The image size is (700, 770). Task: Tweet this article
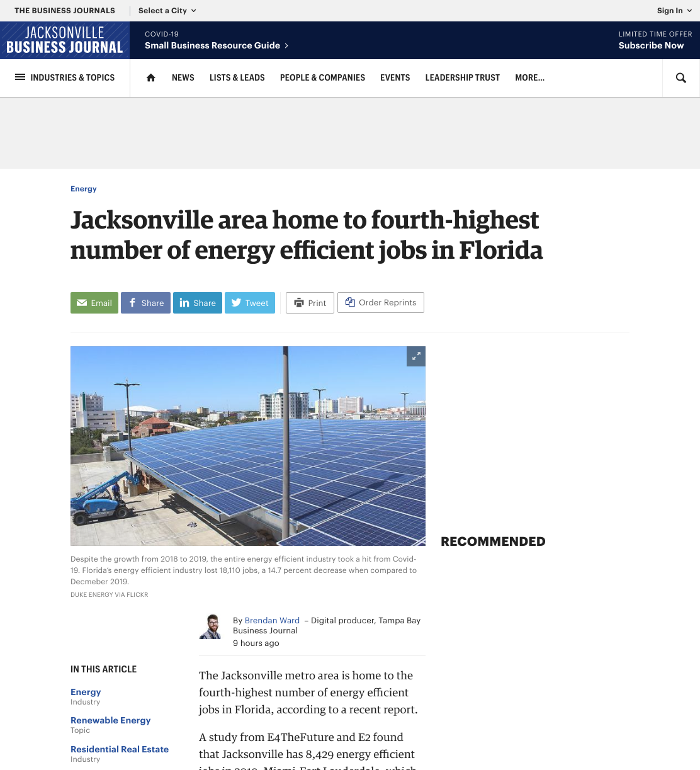(250, 303)
